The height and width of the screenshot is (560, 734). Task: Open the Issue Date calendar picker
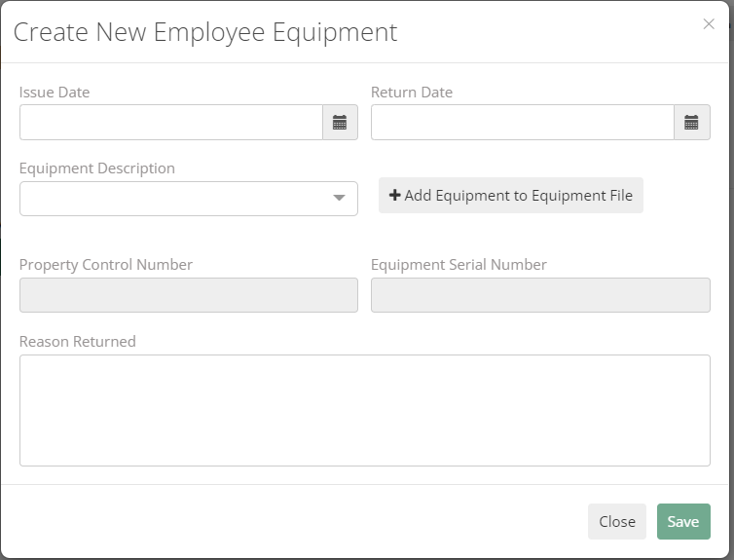(340, 122)
